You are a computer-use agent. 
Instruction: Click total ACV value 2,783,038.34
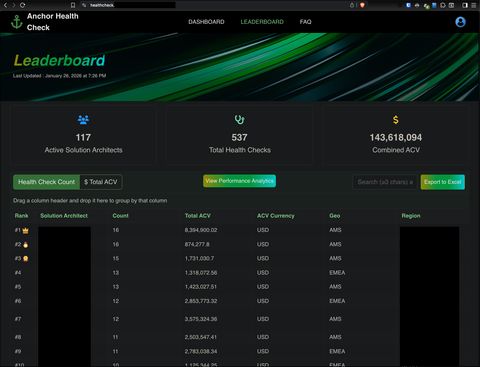click(201, 351)
